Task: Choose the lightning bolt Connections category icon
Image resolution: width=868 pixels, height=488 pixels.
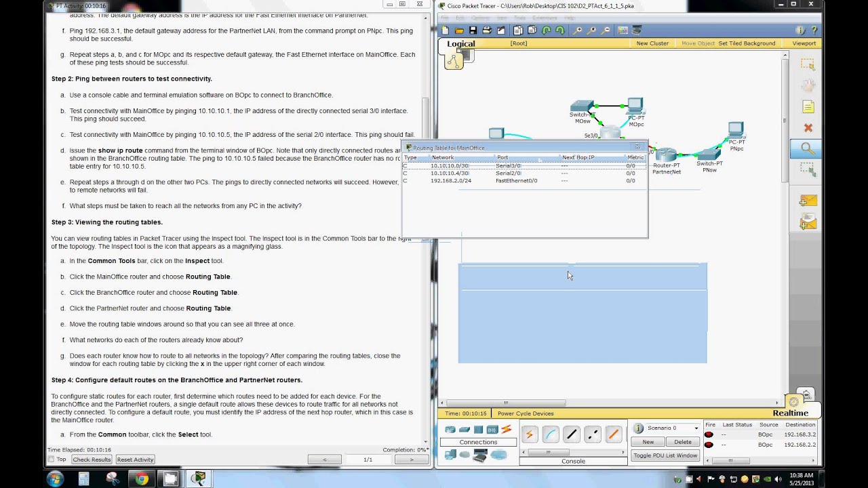Action: click(507, 430)
